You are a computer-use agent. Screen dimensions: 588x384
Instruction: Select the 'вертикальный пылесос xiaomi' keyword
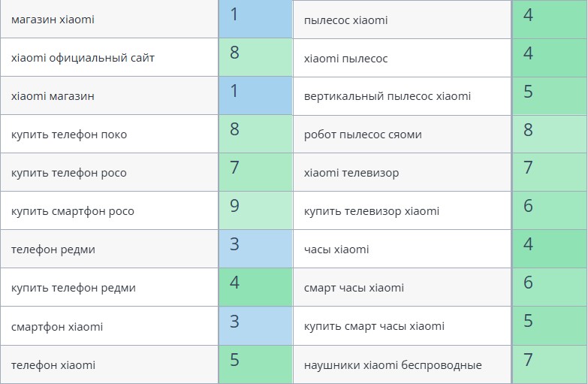tap(387, 96)
